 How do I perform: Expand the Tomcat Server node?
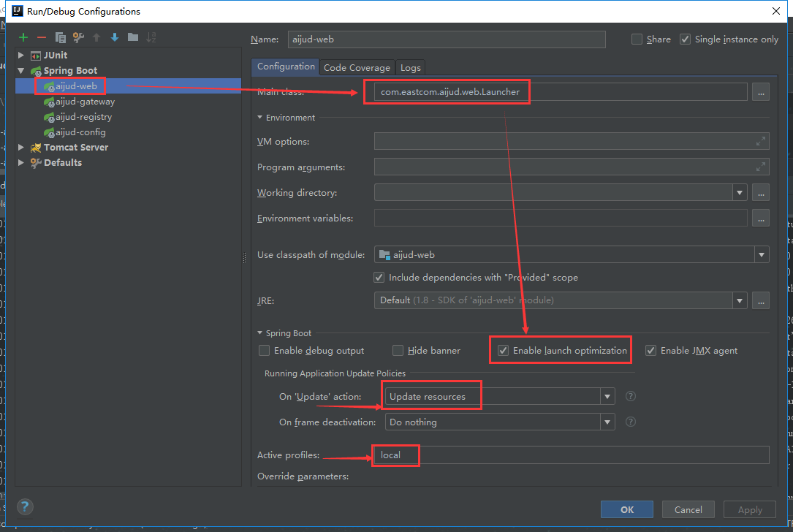[20, 147]
